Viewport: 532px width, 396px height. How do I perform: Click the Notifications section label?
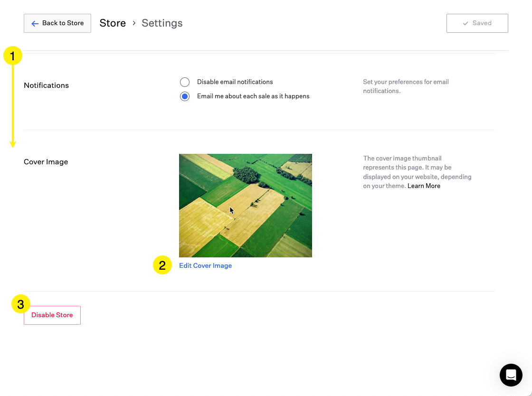click(46, 85)
